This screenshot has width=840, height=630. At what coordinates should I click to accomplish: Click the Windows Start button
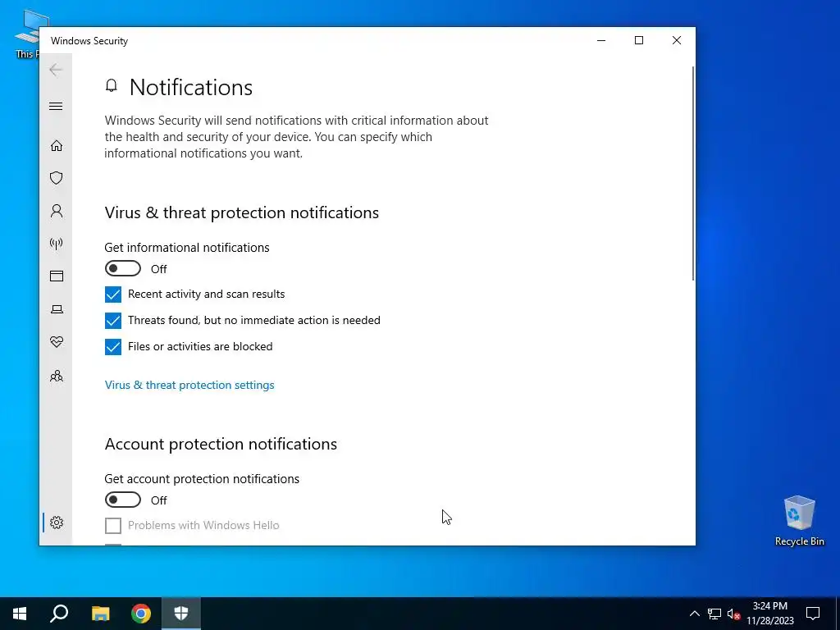20,614
